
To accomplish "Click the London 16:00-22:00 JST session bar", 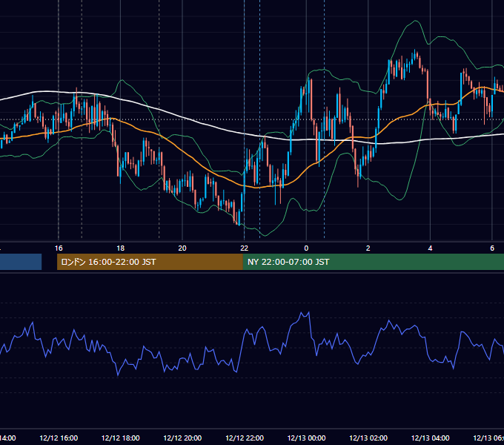I will [x=150, y=262].
